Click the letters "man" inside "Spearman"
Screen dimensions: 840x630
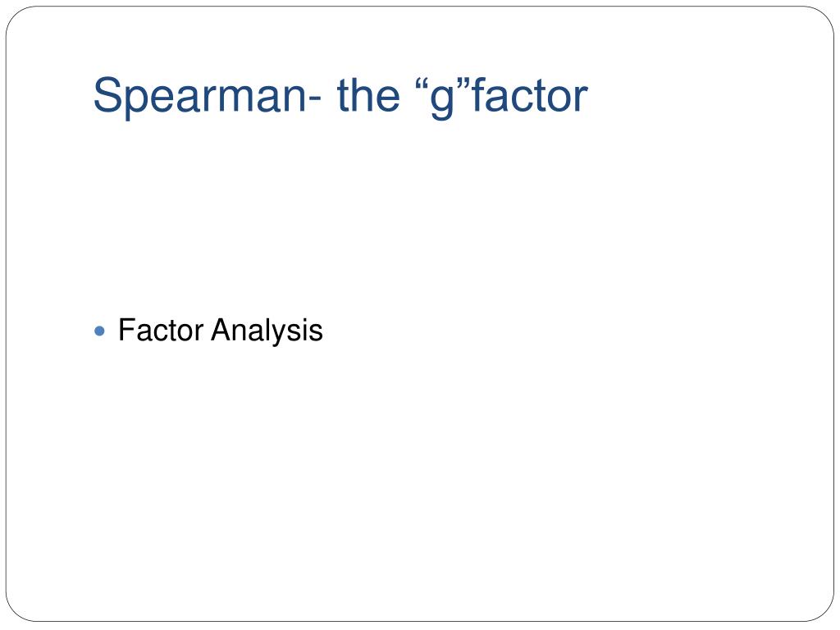tap(257, 99)
